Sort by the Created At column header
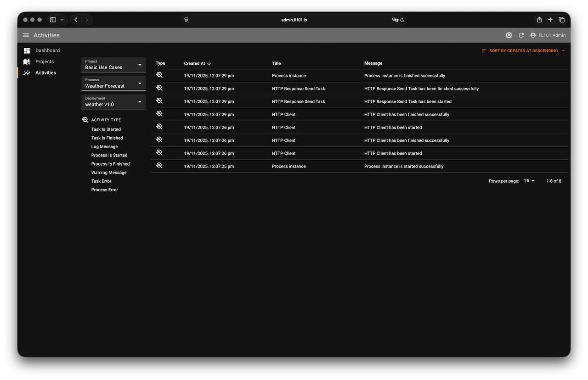This screenshot has width=588, height=380. tap(195, 63)
